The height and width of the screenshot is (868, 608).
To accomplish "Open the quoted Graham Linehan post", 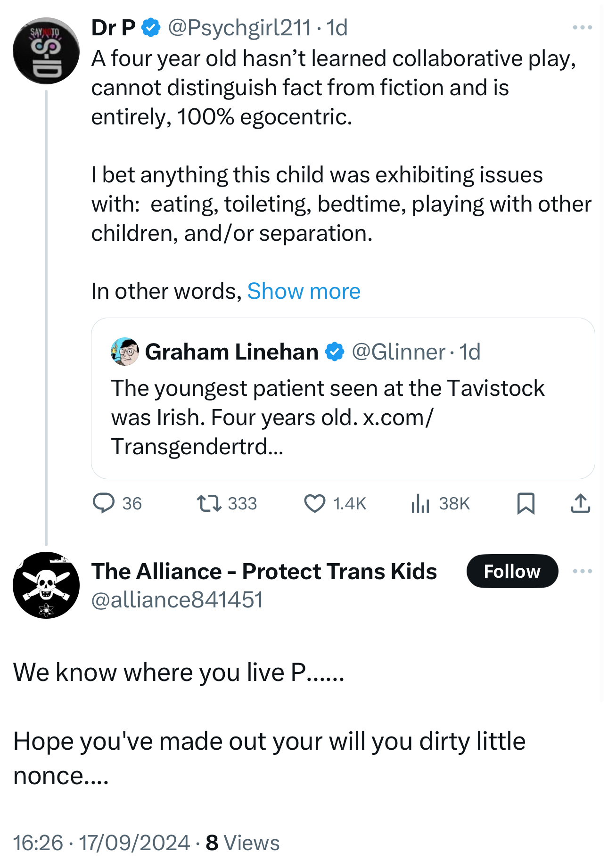I will click(343, 417).
